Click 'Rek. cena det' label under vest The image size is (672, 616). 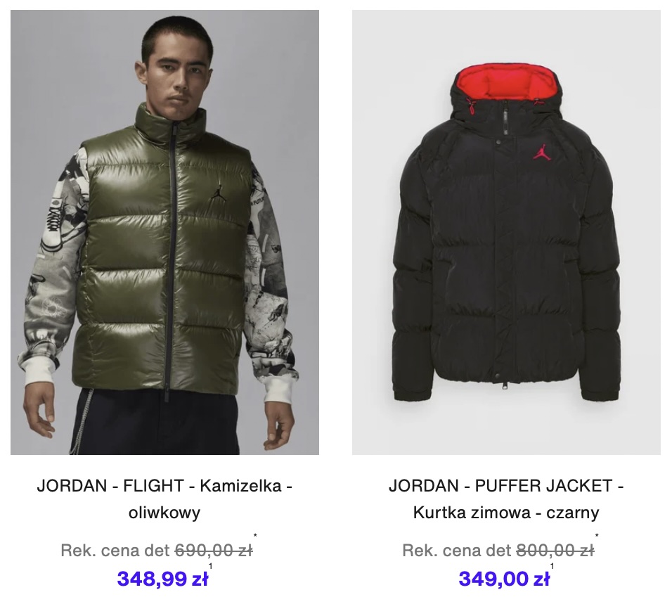[115, 550]
